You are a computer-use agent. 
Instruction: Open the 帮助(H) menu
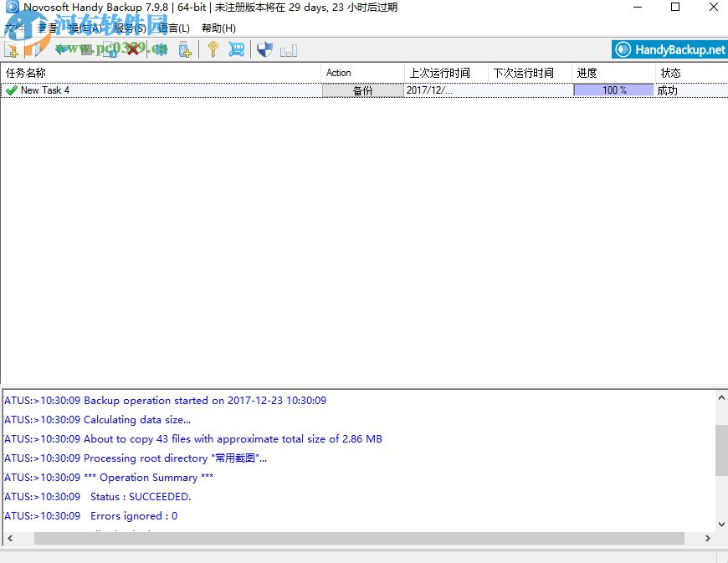click(x=219, y=28)
